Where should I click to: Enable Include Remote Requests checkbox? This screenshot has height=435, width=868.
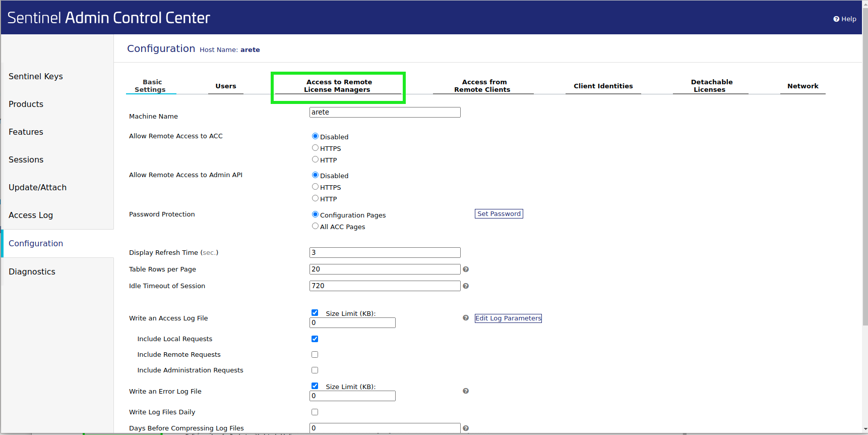pos(315,355)
